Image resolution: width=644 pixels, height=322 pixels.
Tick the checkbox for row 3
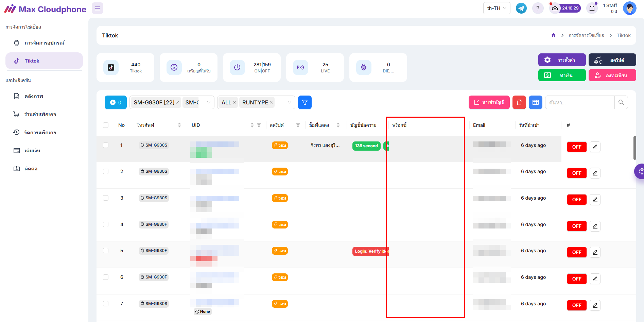tap(106, 198)
